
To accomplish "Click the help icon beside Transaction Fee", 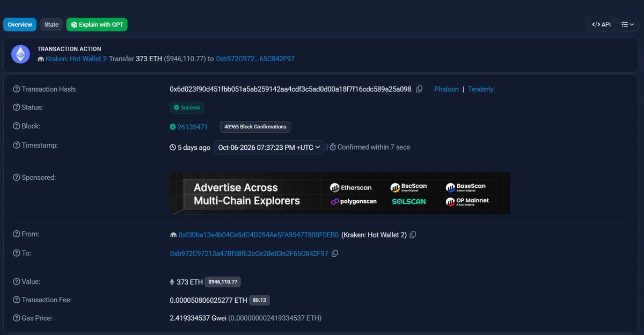I will coord(16,300).
